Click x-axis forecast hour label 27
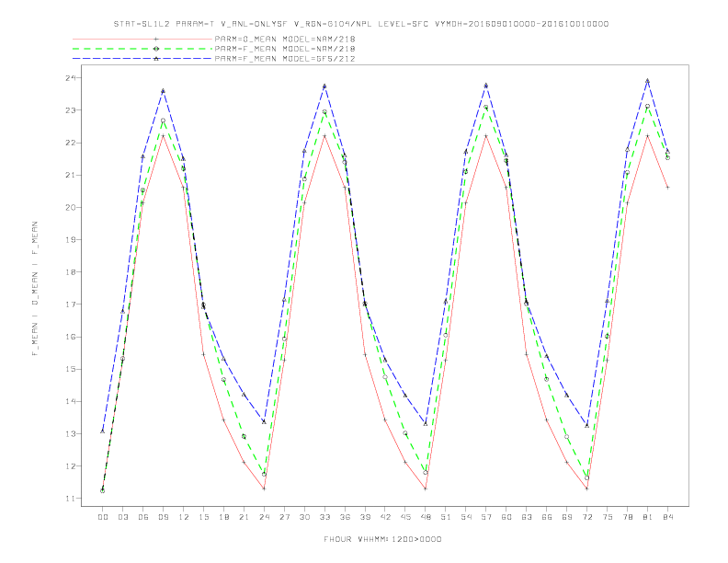728x563 pixels. click(x=284, y=517)
